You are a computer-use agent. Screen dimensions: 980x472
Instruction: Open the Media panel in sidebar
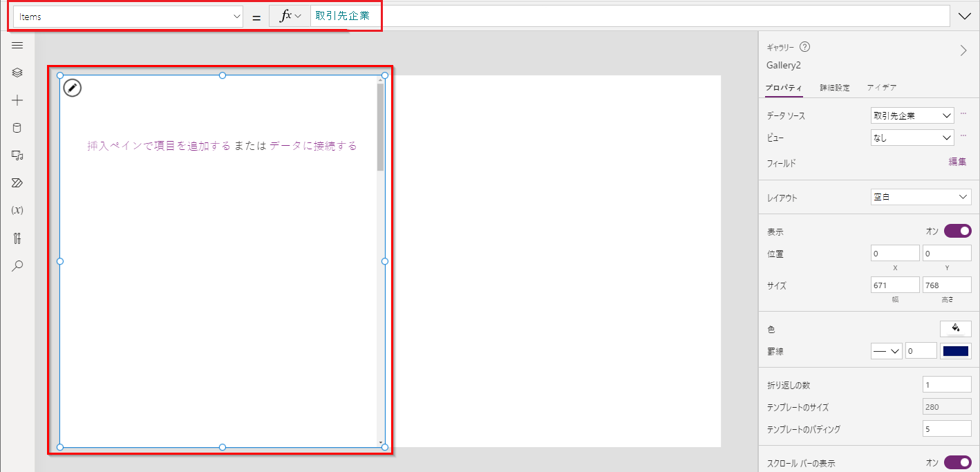tap(17, 155)
